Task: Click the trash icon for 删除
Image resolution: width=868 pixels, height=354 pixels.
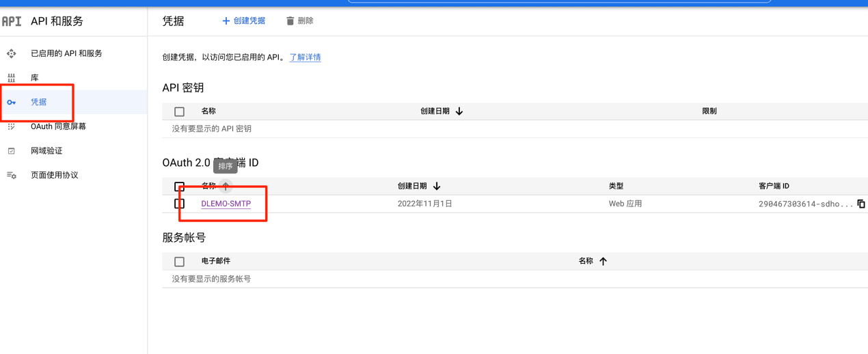Action: click(290, 21)
